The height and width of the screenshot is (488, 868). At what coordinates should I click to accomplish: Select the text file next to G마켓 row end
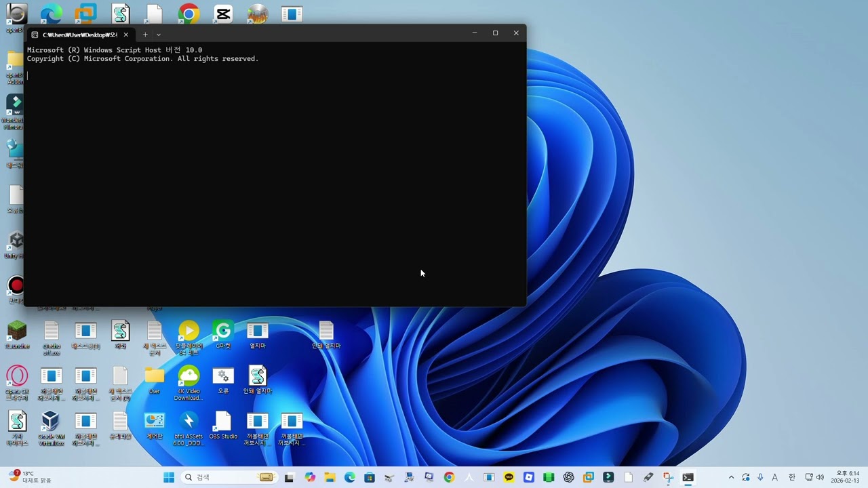click(x=326, y=335)
